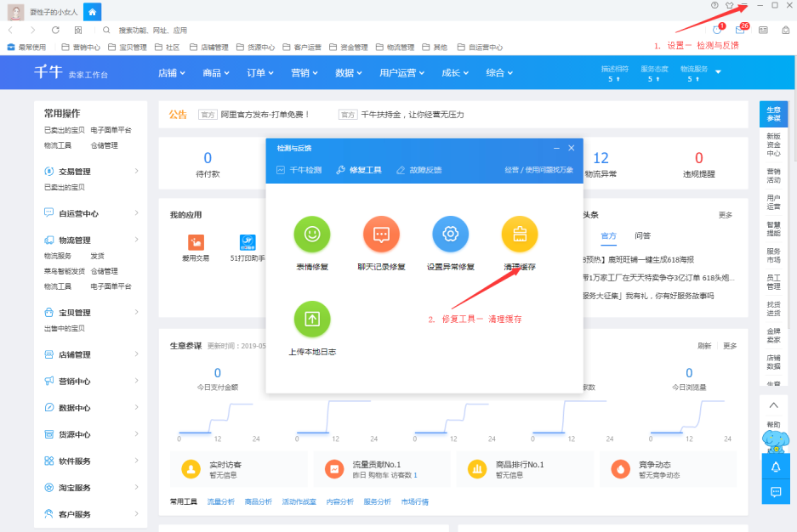
Task: Click the bell notification icon on right sidebar
Action: (x=775, y=467)
